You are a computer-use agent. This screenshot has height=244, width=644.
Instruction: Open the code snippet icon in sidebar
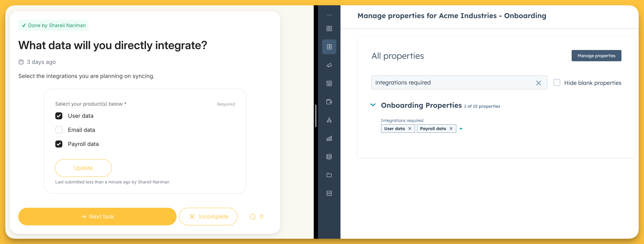[329, 193]
